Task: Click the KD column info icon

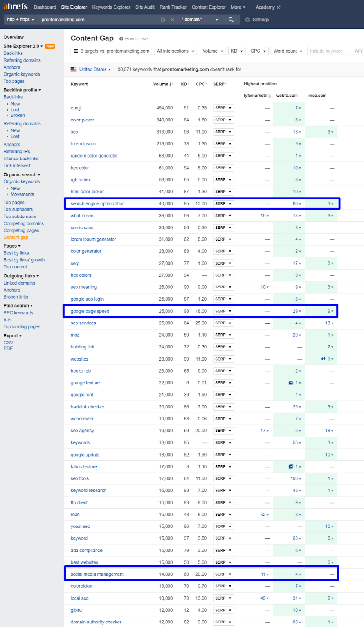Action: [x=189, y=83]
